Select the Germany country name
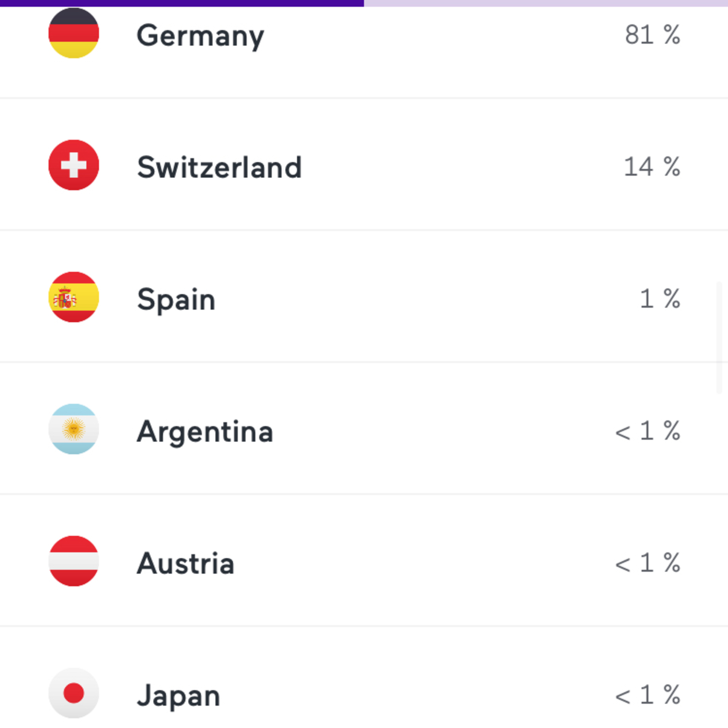728x728 pixels. [200, 36]
